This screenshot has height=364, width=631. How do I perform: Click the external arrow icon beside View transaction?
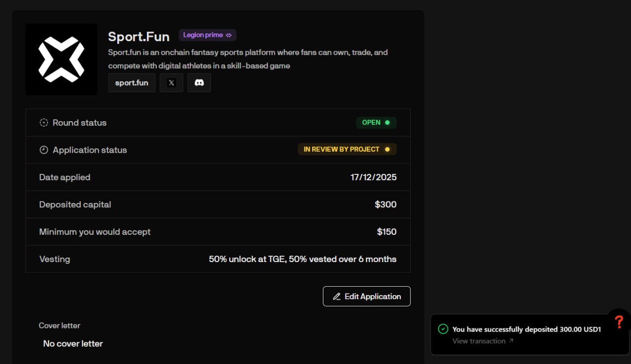click(x=511, y=341)
